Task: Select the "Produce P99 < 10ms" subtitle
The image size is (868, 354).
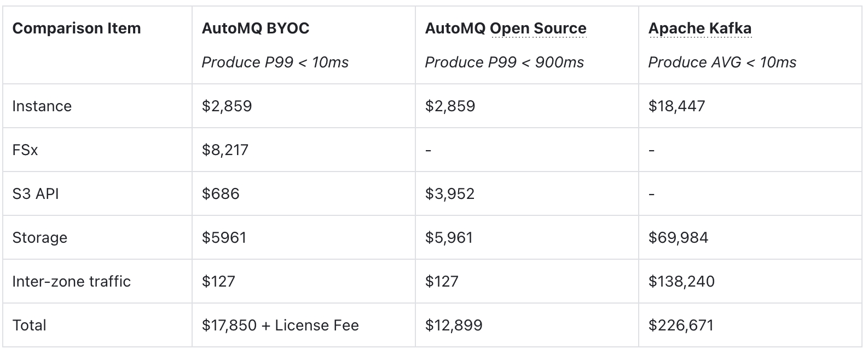Action: (x=275, y=62)
